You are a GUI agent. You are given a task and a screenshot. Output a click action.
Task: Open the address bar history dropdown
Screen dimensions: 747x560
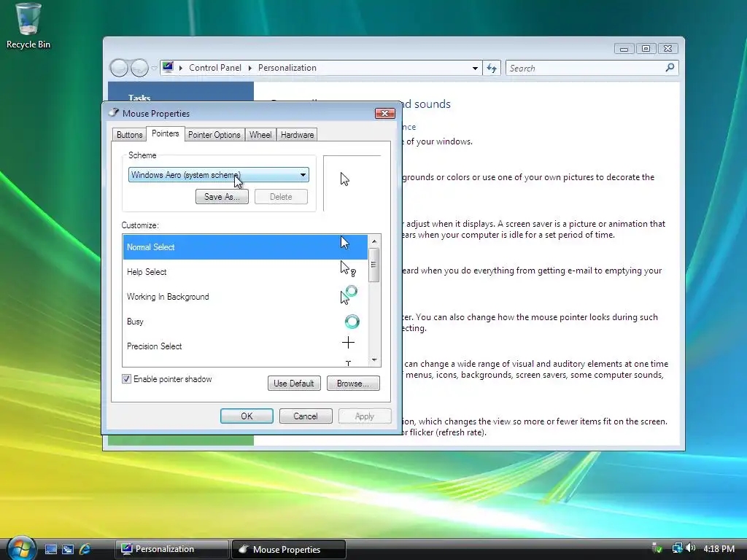[x=475, y=68]
